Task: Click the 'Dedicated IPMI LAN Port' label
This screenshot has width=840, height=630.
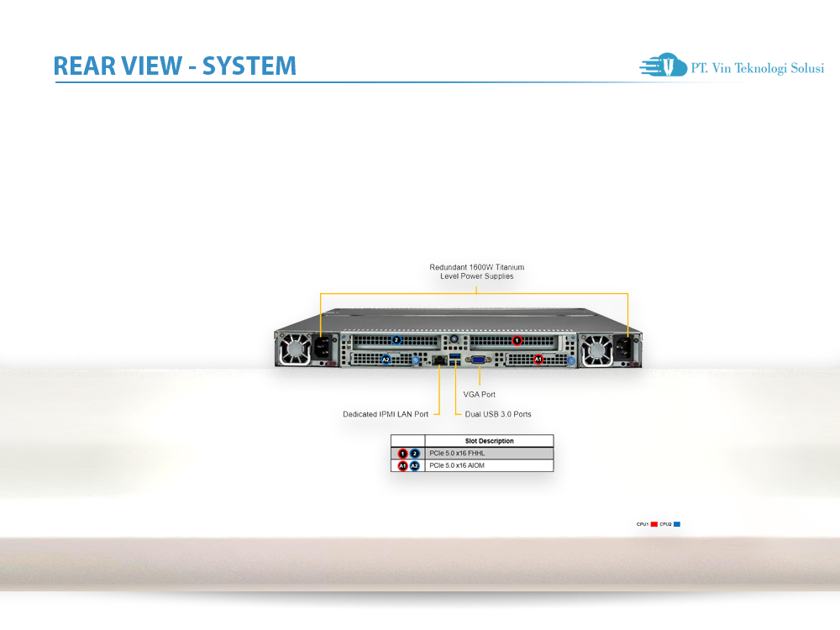Action: (x=386, y=414)
